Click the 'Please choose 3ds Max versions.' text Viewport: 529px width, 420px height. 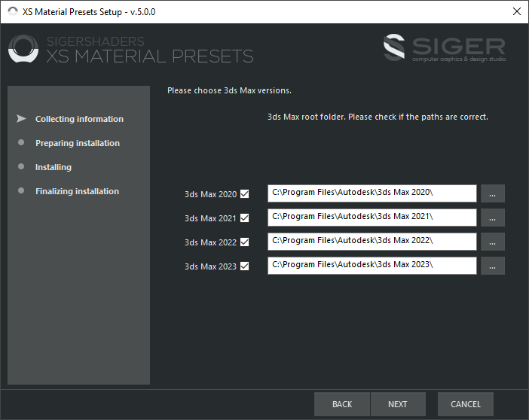coord(229,90)
